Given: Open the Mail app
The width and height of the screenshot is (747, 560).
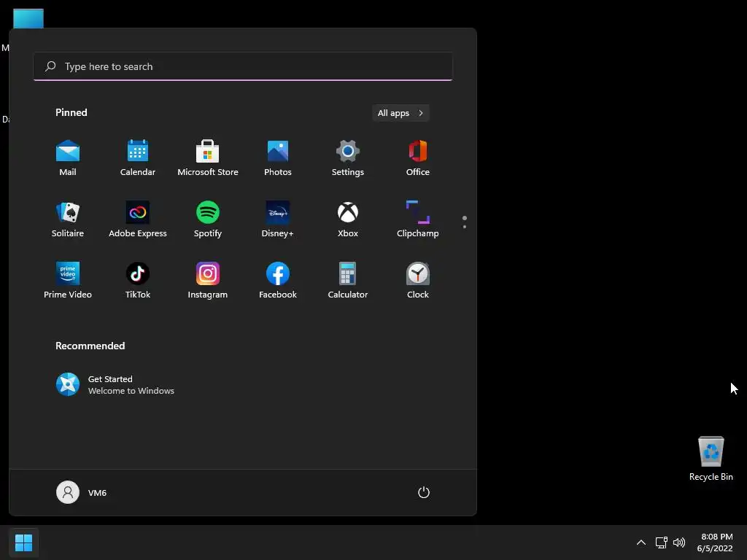Looking at the screenshot, I should [x=68, y=158].
